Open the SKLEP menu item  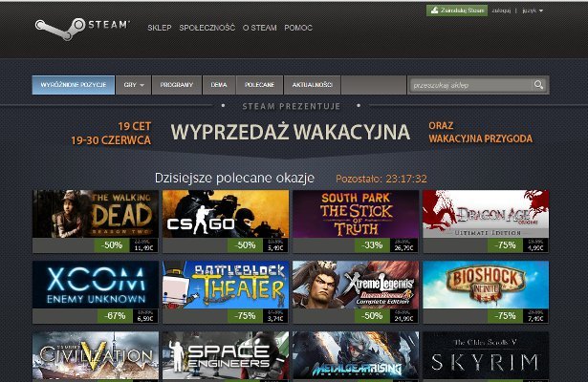pos(160,28)
